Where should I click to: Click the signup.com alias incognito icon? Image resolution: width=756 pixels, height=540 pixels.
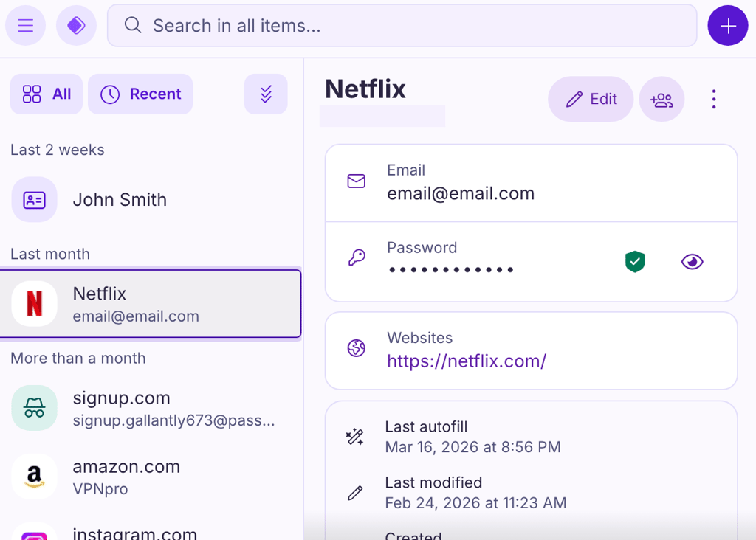34,408
